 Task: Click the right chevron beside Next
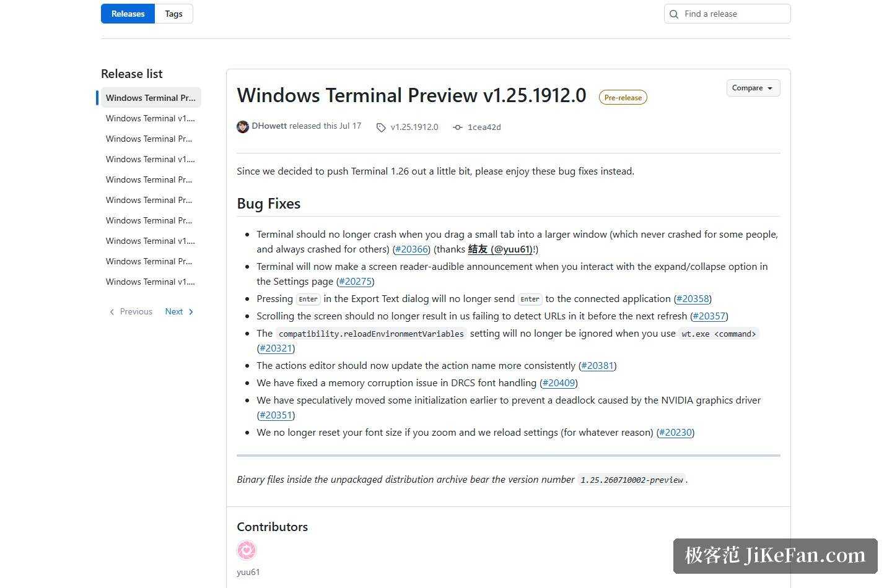pos(191,312)
